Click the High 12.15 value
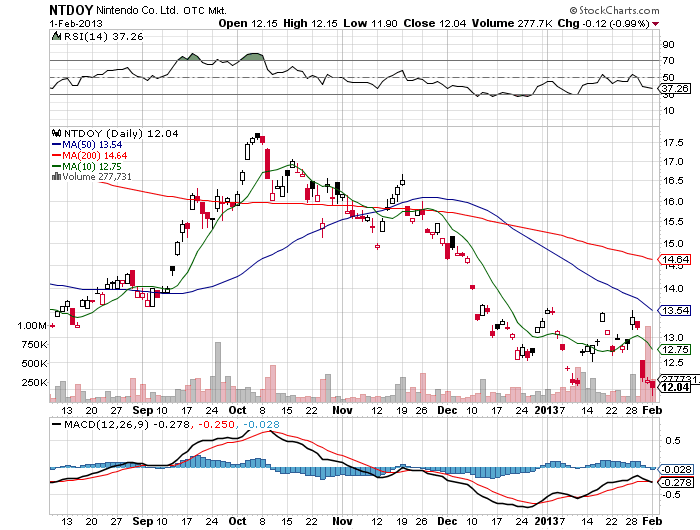 (x=310, y=23)
